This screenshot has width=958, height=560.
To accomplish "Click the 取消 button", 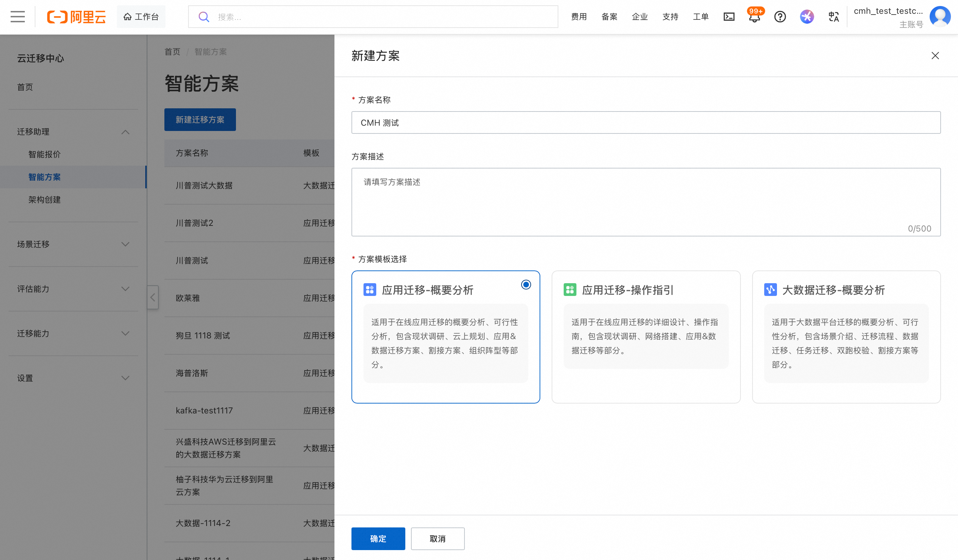I will point(437,538).
